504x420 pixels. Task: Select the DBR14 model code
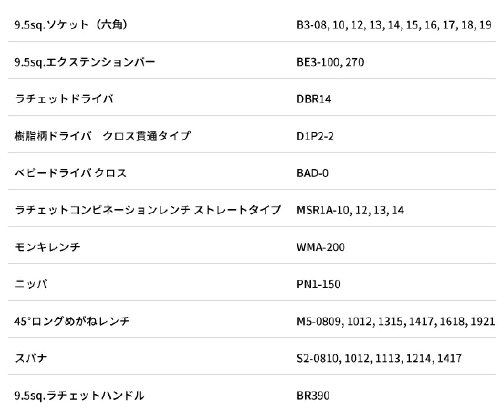[x=314, y=99]
